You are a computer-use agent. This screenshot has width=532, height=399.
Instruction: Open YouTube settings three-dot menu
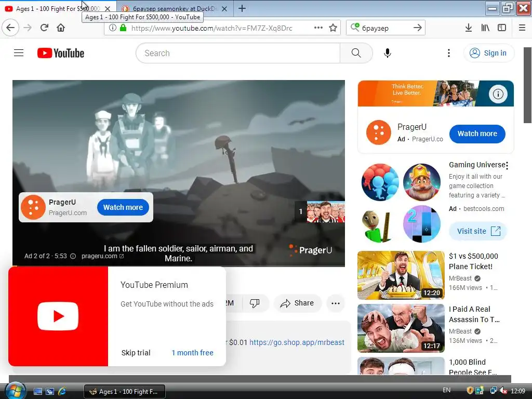click(448, 53)
